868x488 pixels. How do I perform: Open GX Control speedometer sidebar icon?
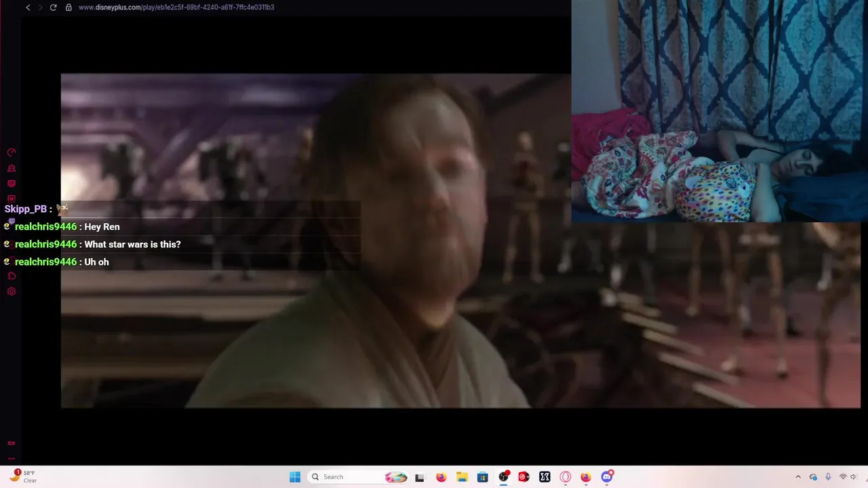(x=12, y=152)
